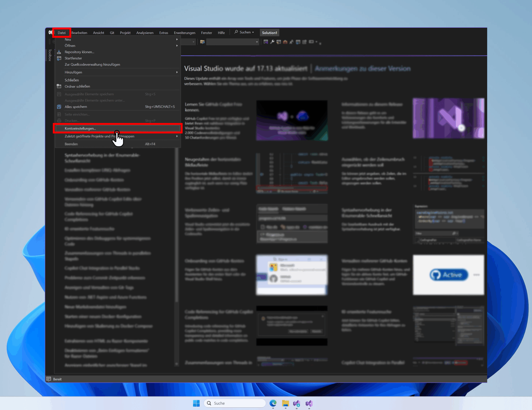Choose Startfenster from the Datei menu
This screenshot has width=532, height=410.
118,58
